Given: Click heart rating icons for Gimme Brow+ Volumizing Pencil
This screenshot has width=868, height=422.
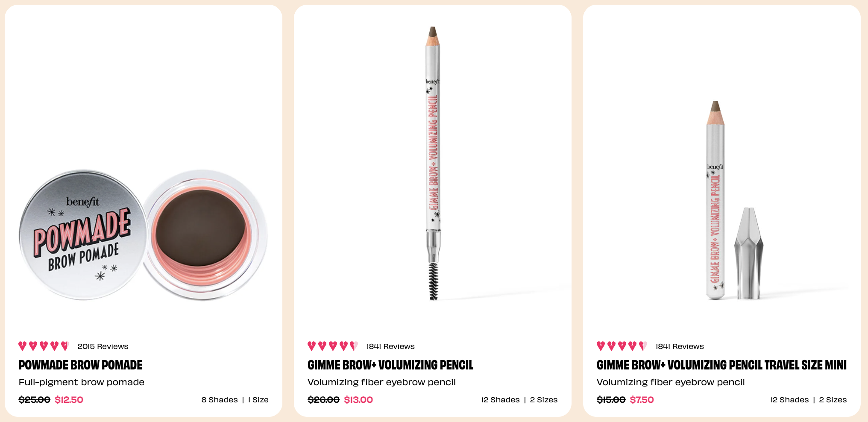Looking at the screenshot, I should 333,346.
